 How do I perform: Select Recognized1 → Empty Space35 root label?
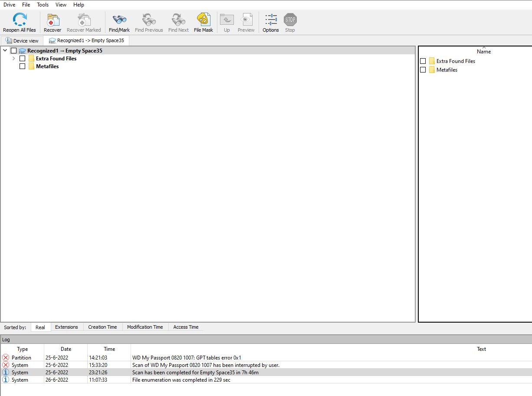coord(65,51)
